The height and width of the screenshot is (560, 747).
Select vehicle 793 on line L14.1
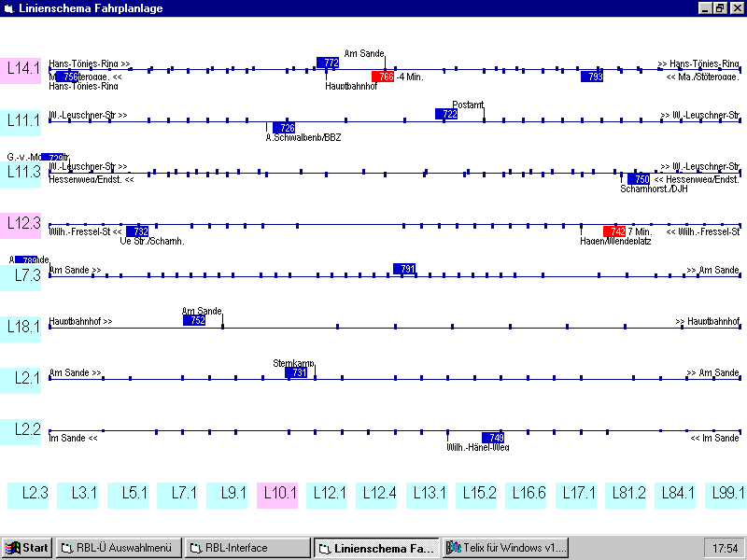(x=592, y=77)
